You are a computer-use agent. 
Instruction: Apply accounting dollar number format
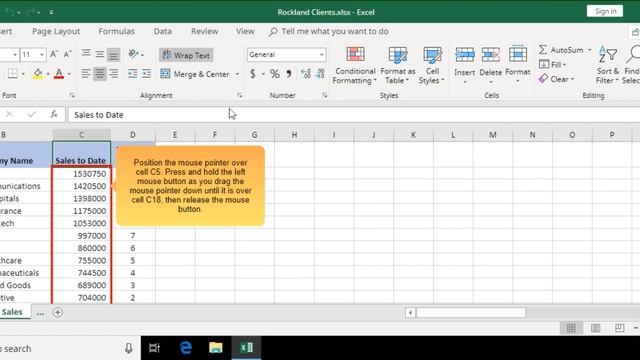(x=253, y=74)
